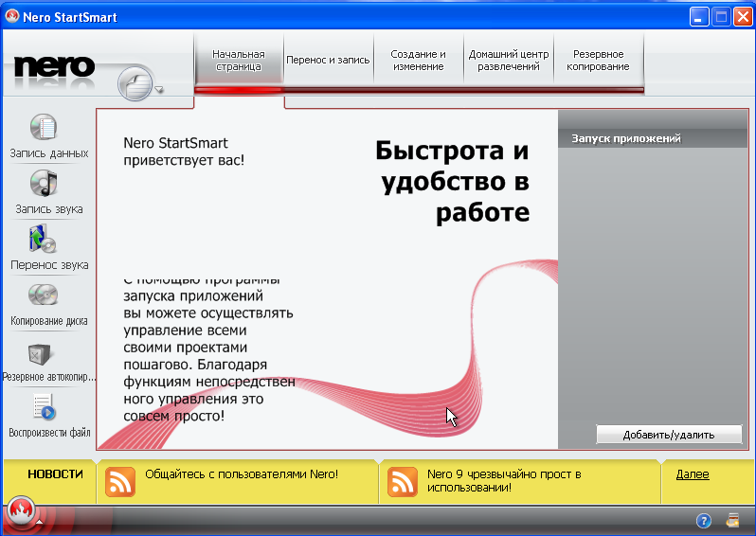The image size is (756, 536).
Task: Minimize the Nero StartSmart window
Action: pos(698,17)
